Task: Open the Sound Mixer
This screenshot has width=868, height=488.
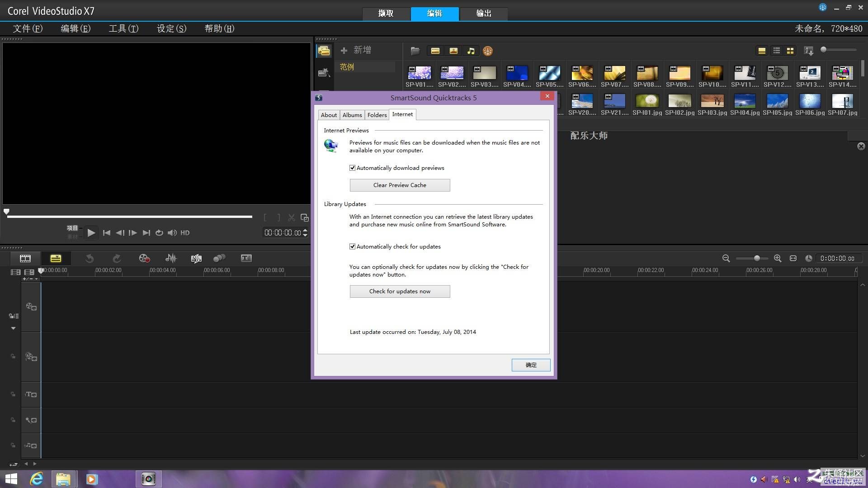Action: [171, 258]
